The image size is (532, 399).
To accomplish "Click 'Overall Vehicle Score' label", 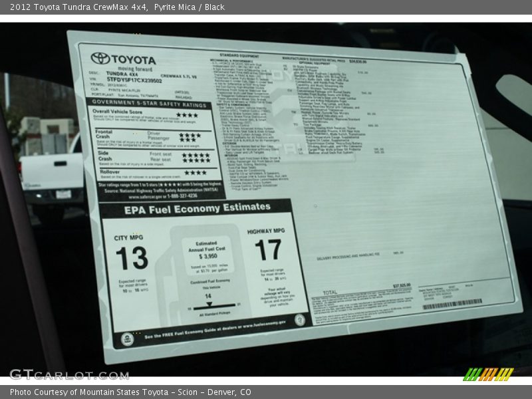I will pyautogui.click(x=118, y=112).
